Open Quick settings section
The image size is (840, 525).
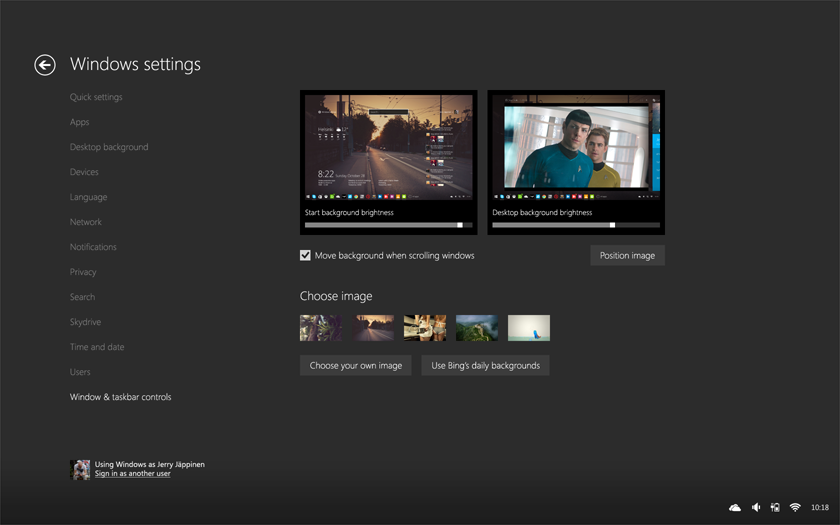pyautogui.click(x=96, y=97)
